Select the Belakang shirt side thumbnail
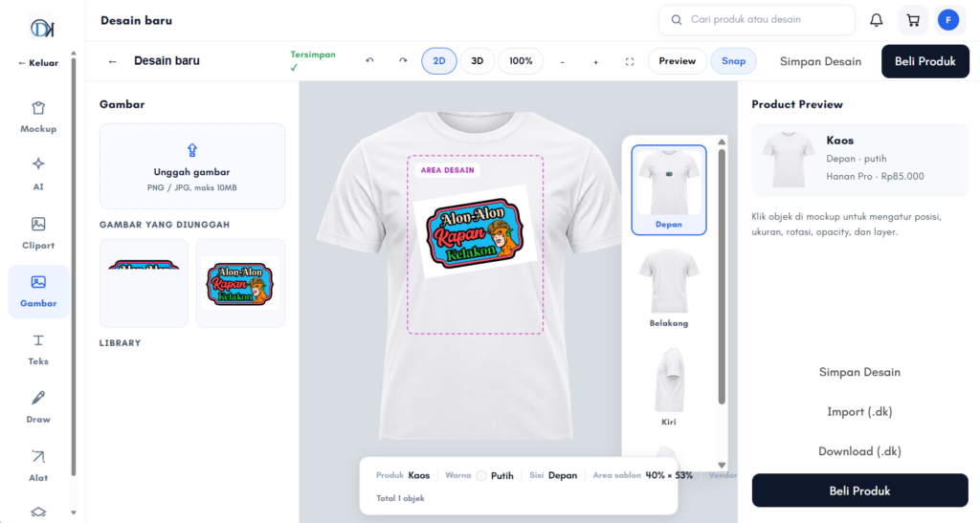Screen dimensions: 980x523 (669, 288)
